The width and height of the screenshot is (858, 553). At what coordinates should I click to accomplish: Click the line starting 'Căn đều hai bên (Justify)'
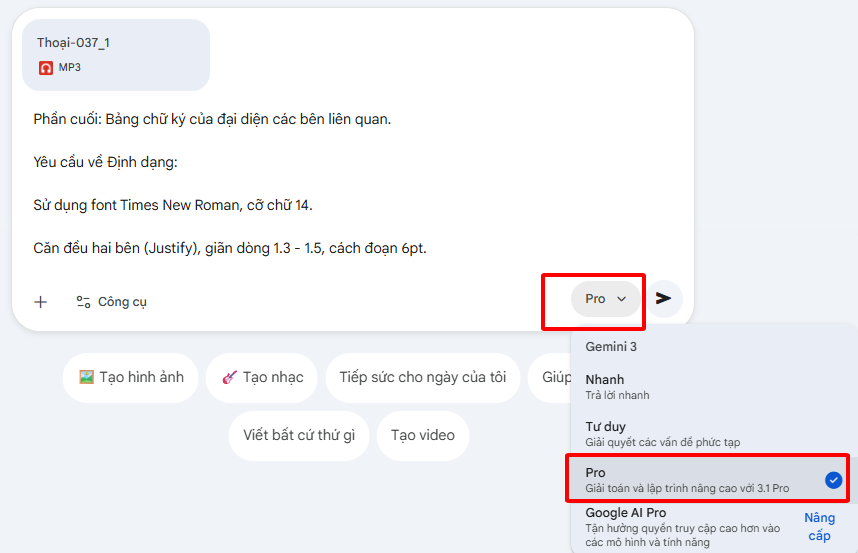click(x=230, y=248)
